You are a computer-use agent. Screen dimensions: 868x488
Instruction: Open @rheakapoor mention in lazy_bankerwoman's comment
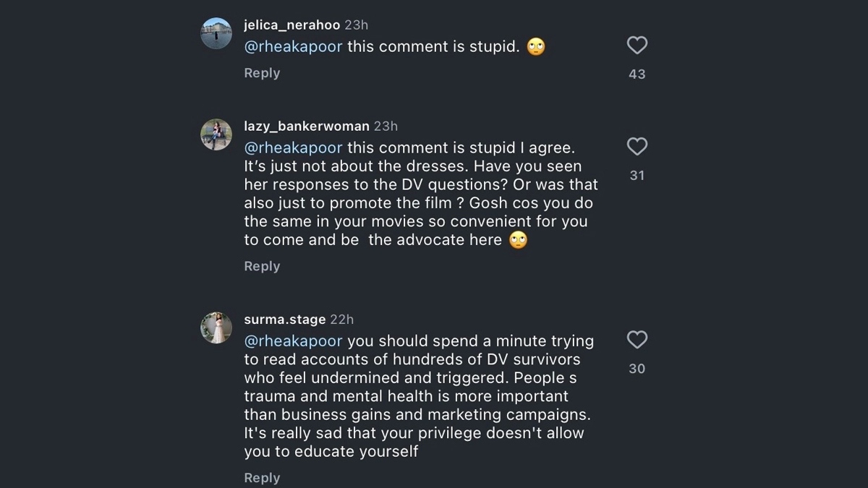point(293,148)
